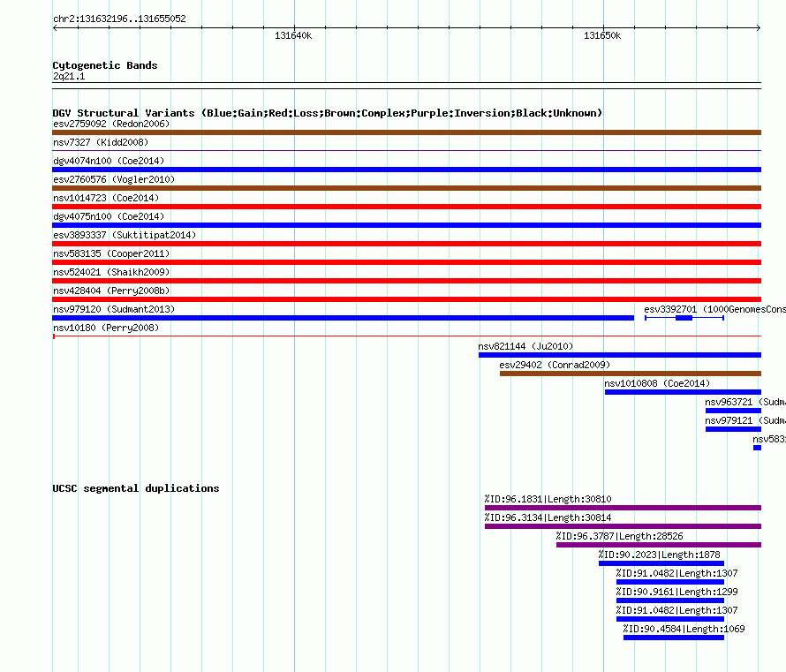786x672 pixels.
Task: Click the %ID:96.3787 Length:28526 purple bar
Action: click(658, 545)
